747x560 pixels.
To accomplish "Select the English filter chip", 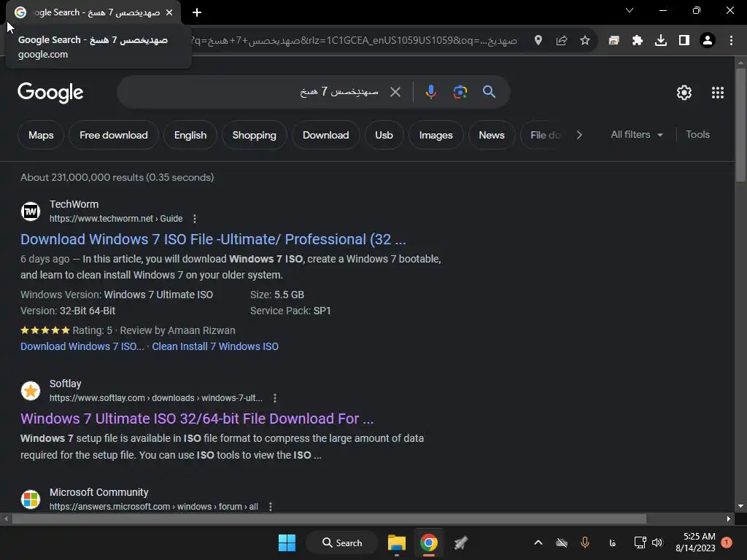I will (x=190, y=135).
